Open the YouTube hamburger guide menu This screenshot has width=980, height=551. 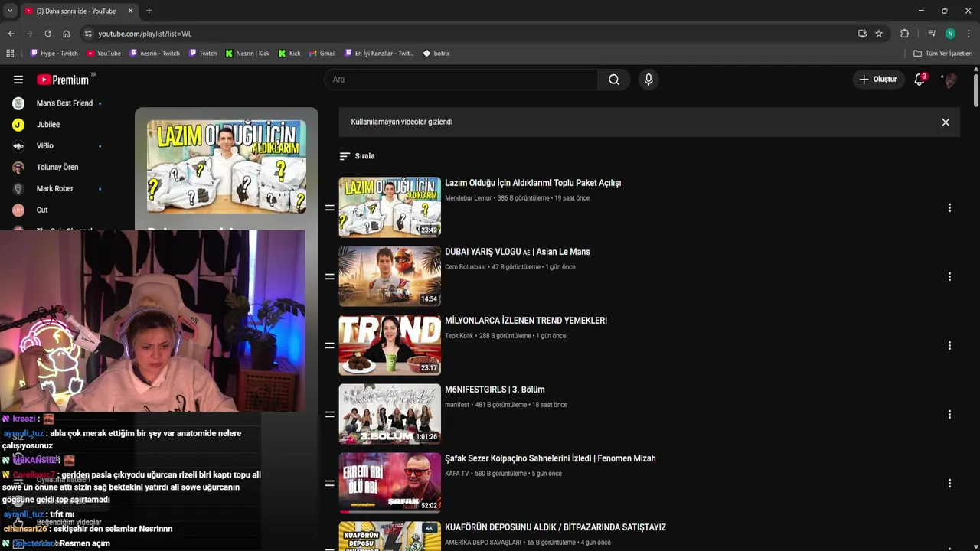[x=18, y=80]
